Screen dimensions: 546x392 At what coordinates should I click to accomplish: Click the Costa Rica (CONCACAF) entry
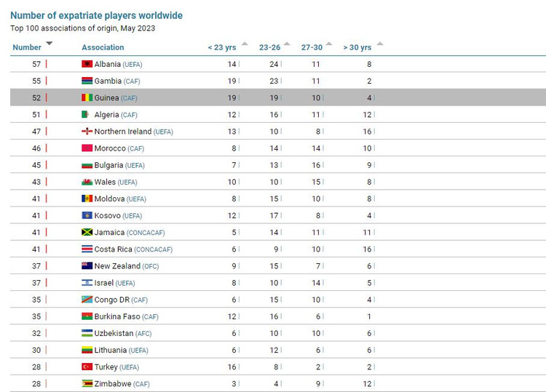click(133, 249)
